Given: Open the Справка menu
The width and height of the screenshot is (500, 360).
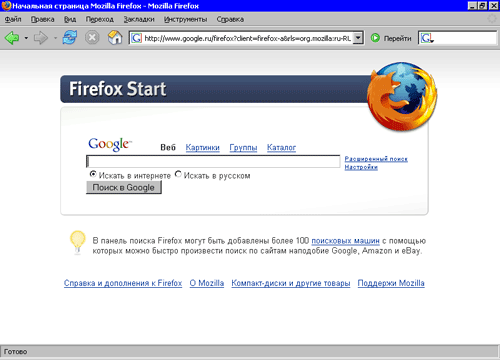Looking at the screenshot, I should pyautogui.click(x=230, y=19).
